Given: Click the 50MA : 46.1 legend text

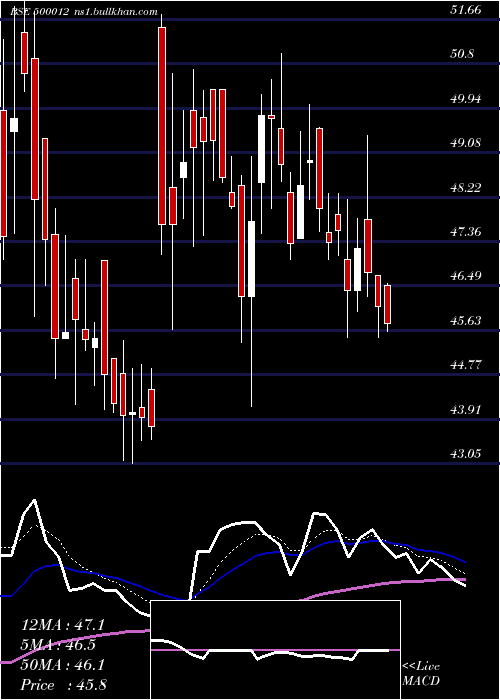Looking at the screenshot, I should pyautogui.click(x=63, y=665).
